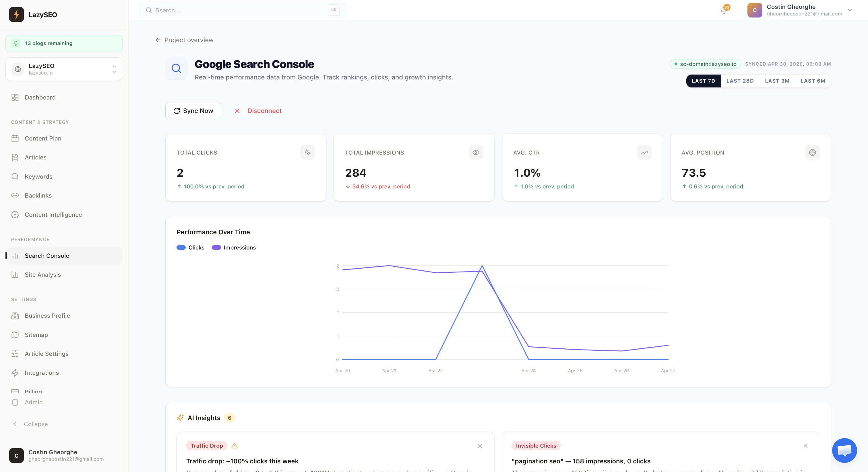Open Site Analysis in the sidebar

click(64, 274)
